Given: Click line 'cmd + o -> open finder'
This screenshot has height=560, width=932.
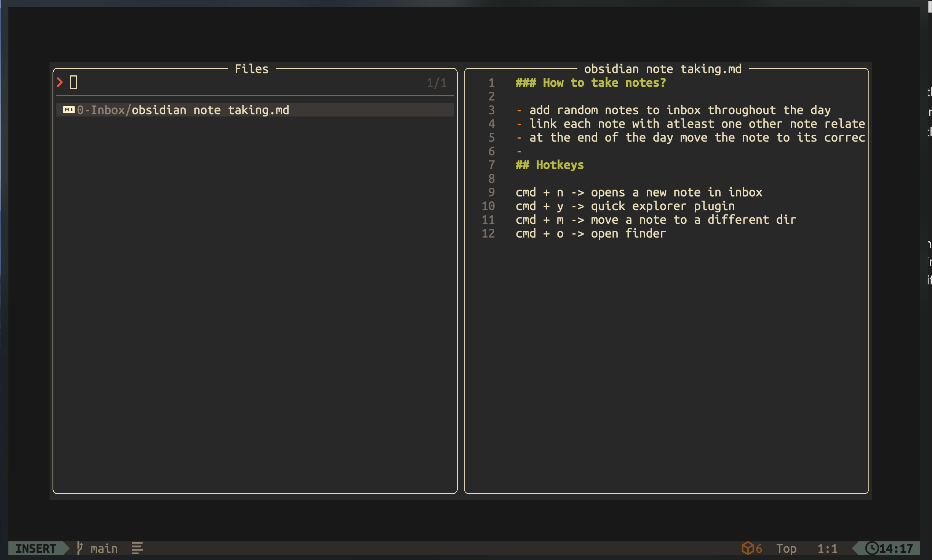Looking at the screenshot, I should (x=591, y=233).
